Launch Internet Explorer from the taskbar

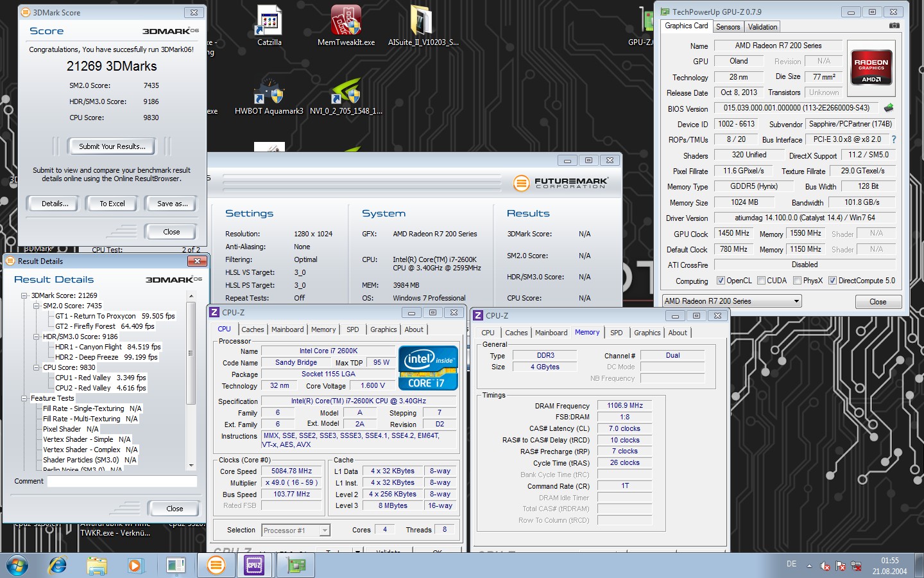click(58, 565)
